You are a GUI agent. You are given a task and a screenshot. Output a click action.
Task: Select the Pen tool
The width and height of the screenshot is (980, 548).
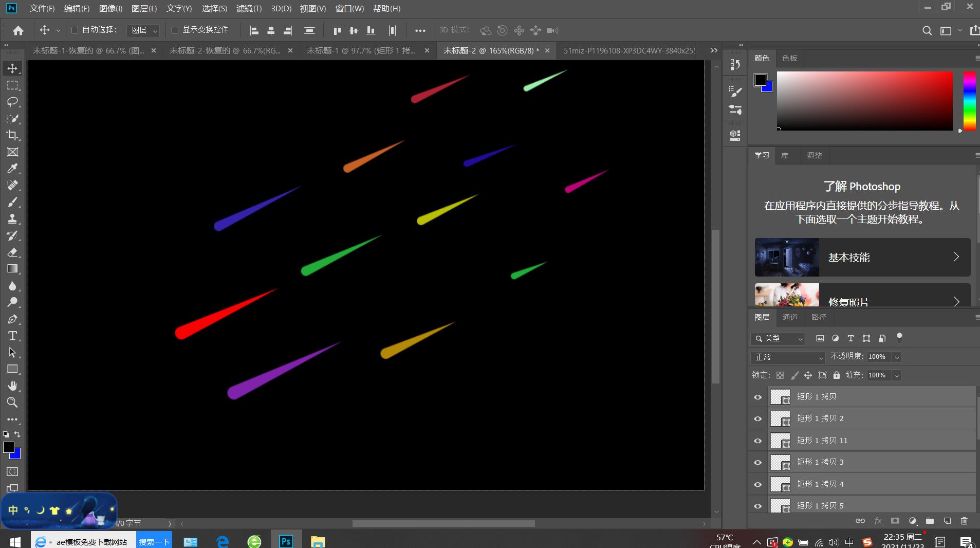[x=12, y=319]
